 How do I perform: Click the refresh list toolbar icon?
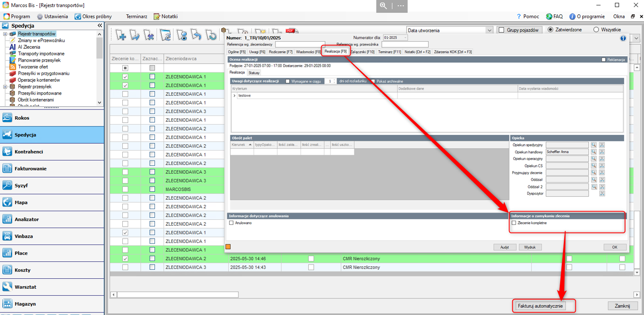coord(166,35)
